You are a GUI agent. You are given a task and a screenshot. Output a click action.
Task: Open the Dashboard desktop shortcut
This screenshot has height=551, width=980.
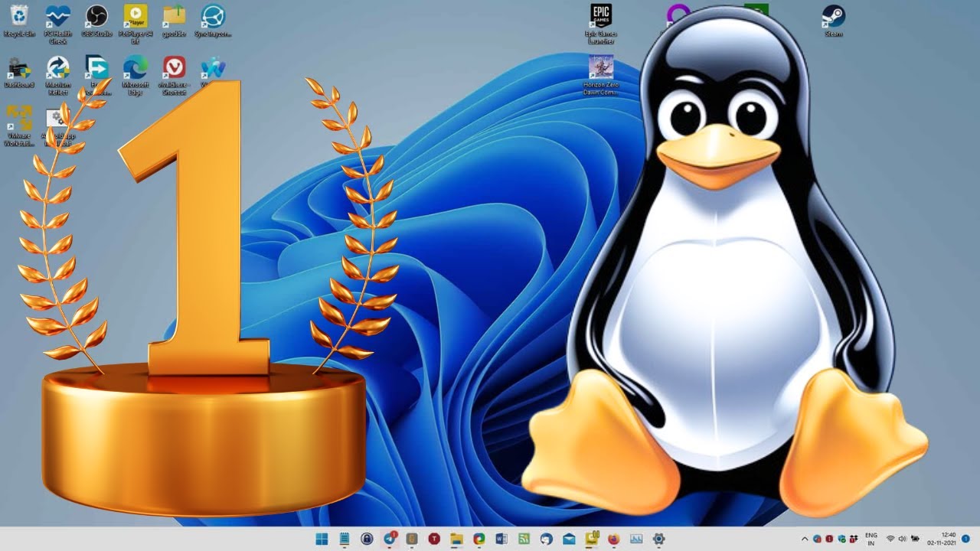(19, 72)
